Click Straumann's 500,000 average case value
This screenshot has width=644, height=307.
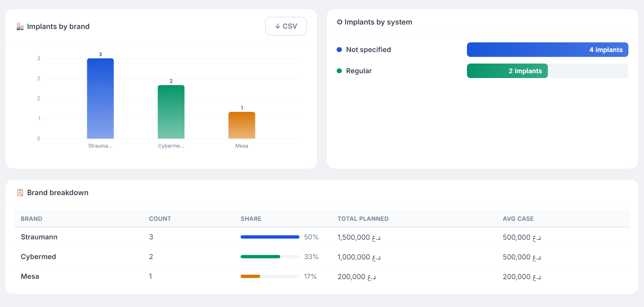pos(522,237)
